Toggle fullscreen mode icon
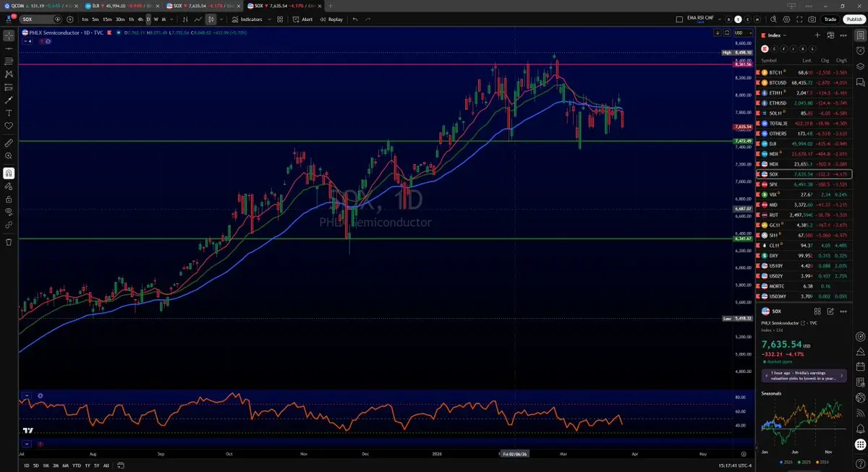 coord(799,20)
